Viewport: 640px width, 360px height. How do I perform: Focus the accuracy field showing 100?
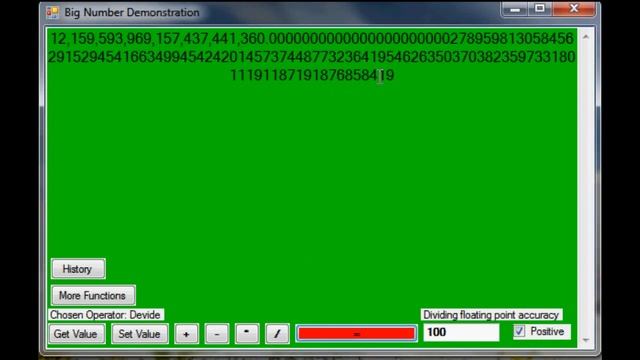click(x=461, y=332)
